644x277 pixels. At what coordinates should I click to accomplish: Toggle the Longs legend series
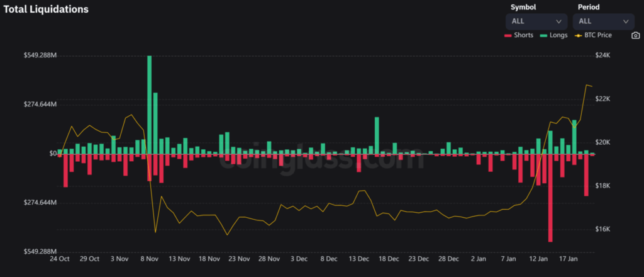coord(553,35)
